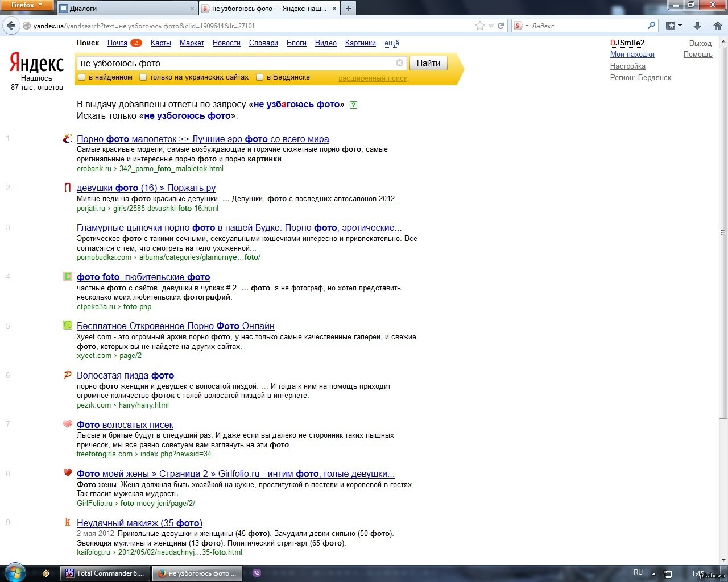This screenshot has height=582, width=728.
Task: Click the Выход logout link
Action: click(700, 43)
